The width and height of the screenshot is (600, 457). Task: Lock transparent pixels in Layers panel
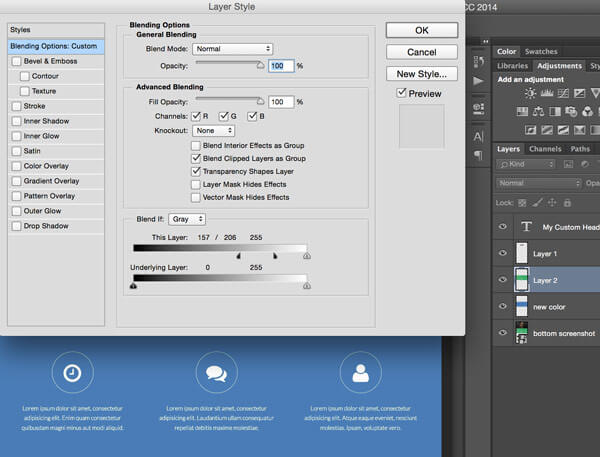pyautogui.click(x=522, y=203)
